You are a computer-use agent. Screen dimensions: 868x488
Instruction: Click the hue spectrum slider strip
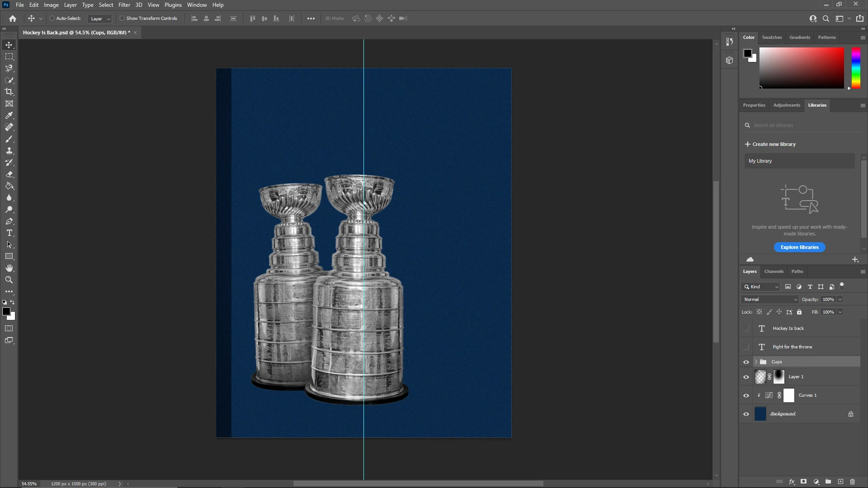coord(856,68)
